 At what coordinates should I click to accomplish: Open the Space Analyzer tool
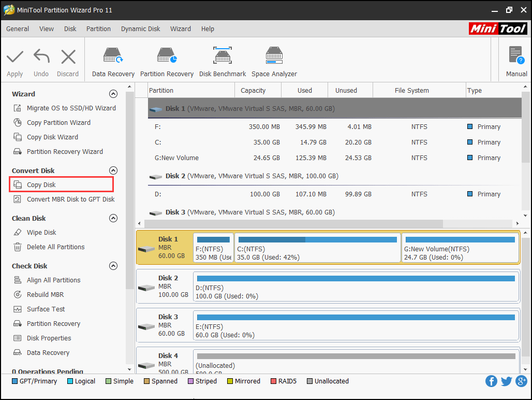pyautogui.click(x=274, y=62)
